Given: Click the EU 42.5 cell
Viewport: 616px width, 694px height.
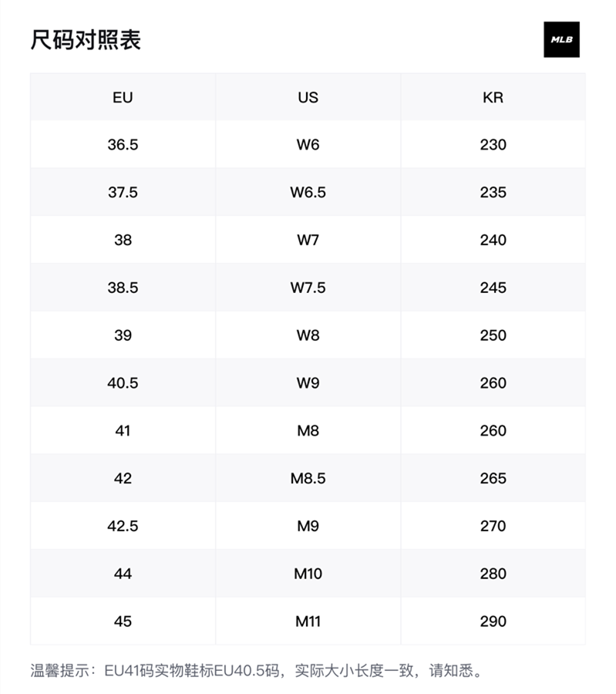Looking at the screenshot, I should tap(123, 526).
